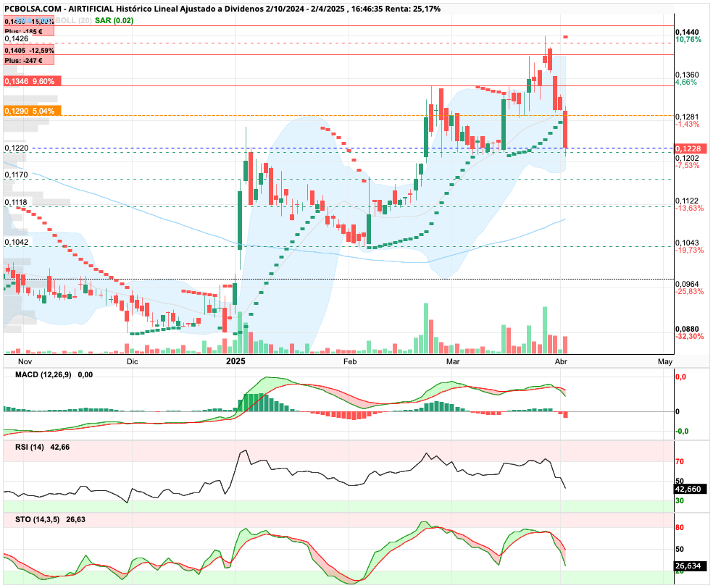Click the PCBOLSA.COM AIRTIFICIAL chart title
Screen dimensions: 713x588
(222, 9)
